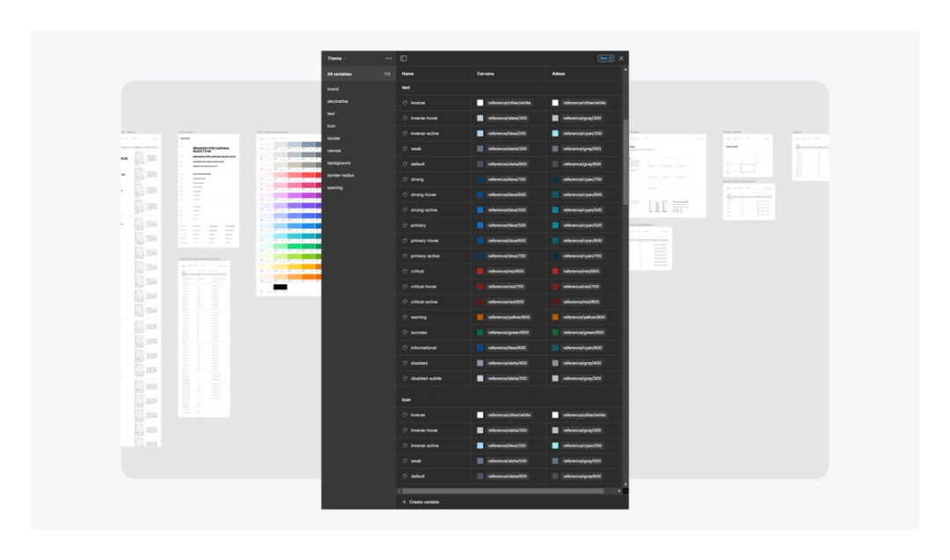This screenshot has width=950, height=560.
Task: Click the variable type icon next to "critical"
Action: point(405,271)
